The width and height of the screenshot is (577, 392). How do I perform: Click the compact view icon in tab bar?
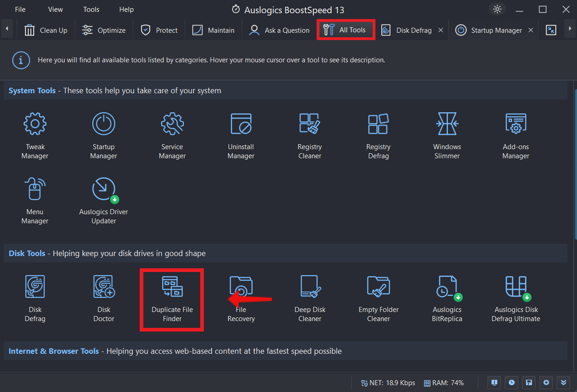pos(551,30)
